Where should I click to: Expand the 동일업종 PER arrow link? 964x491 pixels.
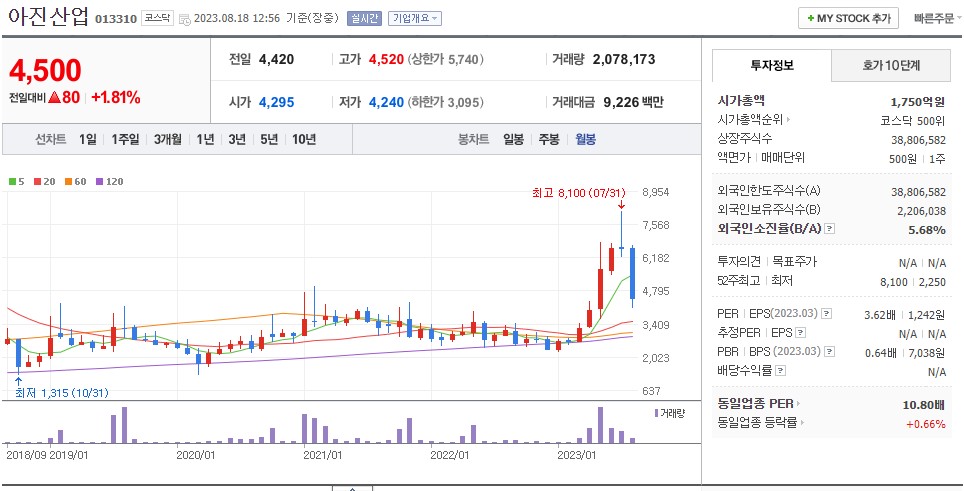pos(799,404)
